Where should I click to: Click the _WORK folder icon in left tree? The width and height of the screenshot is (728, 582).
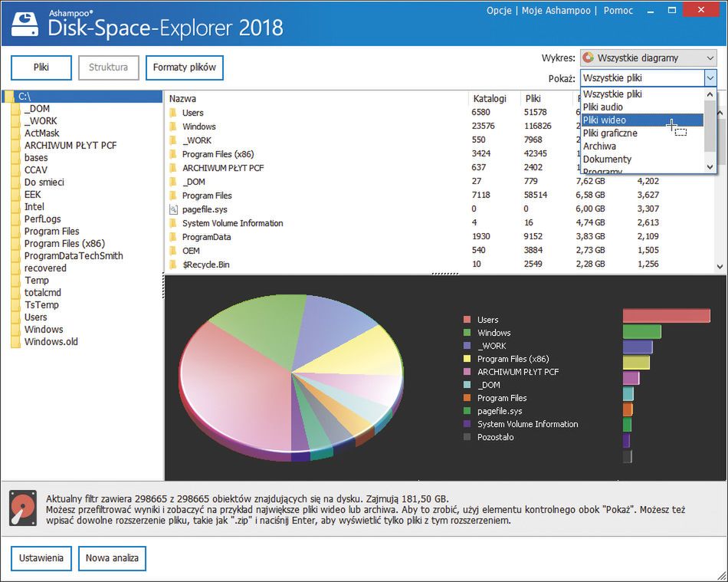15,121
